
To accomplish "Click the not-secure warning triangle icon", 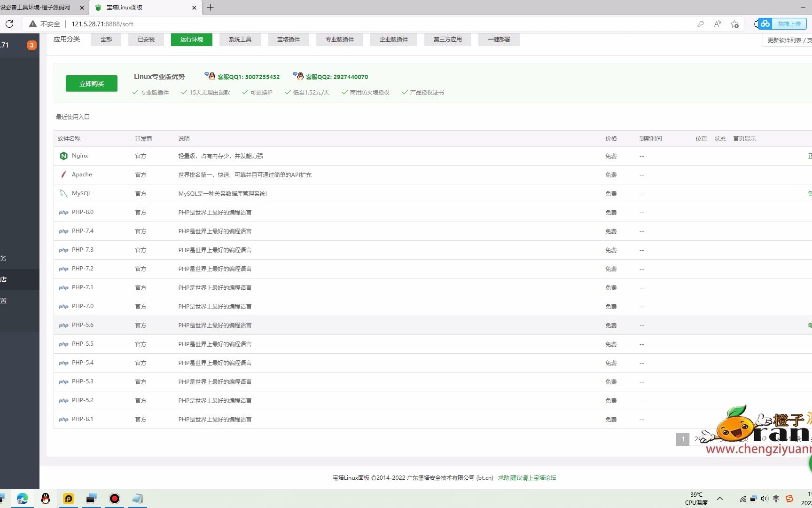I will [33, 24].
